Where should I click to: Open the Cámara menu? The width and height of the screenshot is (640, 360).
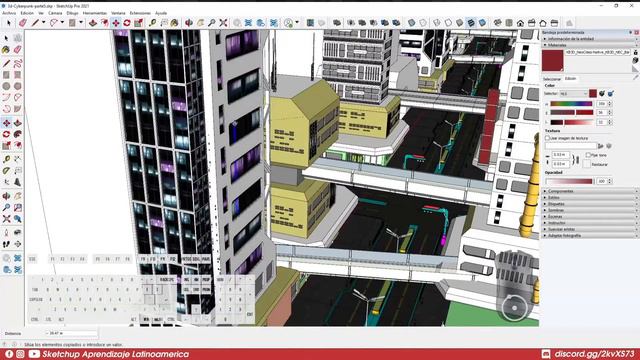[55, 13]
